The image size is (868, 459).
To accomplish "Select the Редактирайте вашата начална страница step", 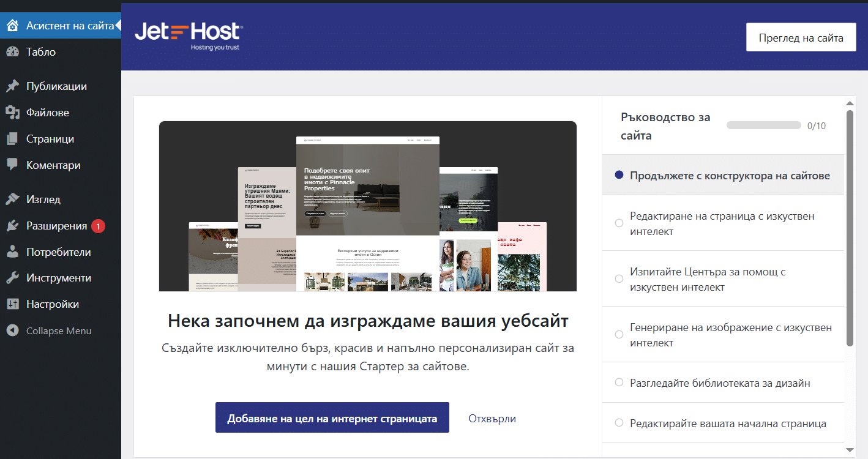I will coord(728,424).
